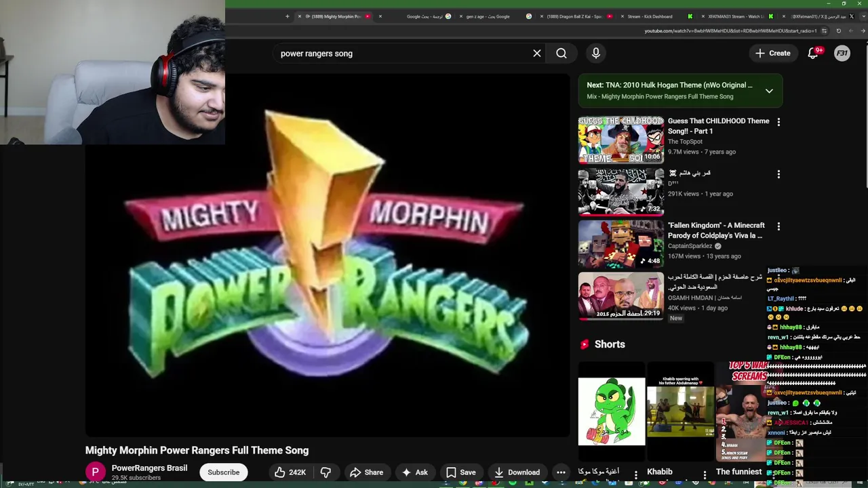Open the Fallen Kingdom Minecraft parody thumbnail
The image size is (868, 488).
point(621,245)
